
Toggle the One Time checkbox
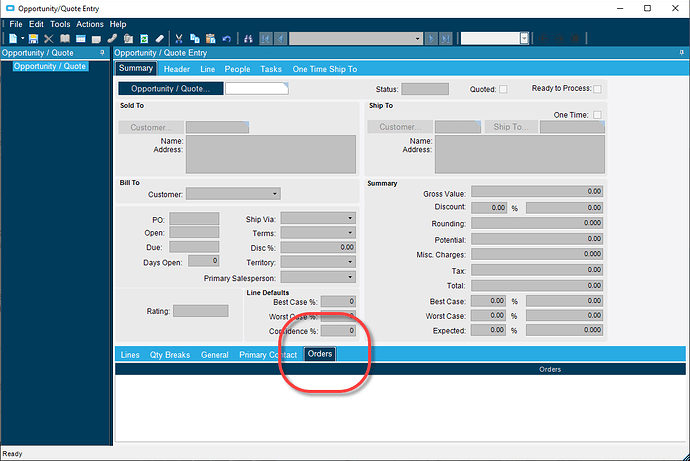(597, 115)
